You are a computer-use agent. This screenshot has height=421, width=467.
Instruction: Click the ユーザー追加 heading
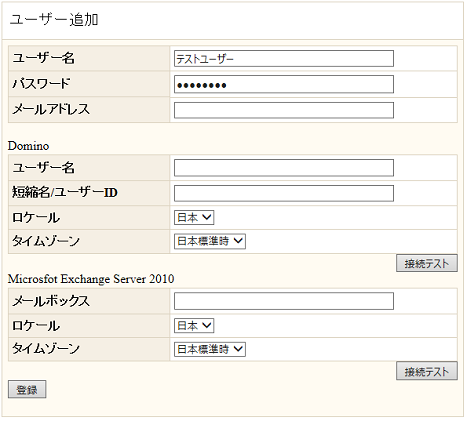pyautogui.click(x=54, y=20)
